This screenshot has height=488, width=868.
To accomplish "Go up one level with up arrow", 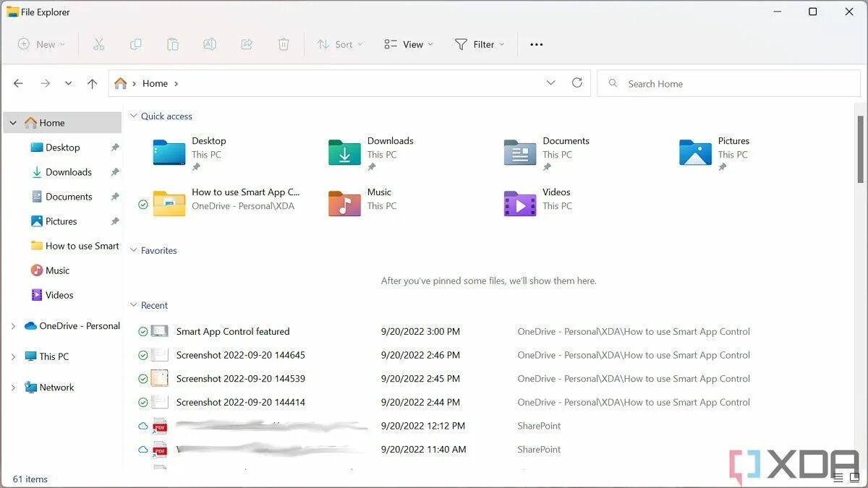I will pyautogui.click(x=92, y=83).
